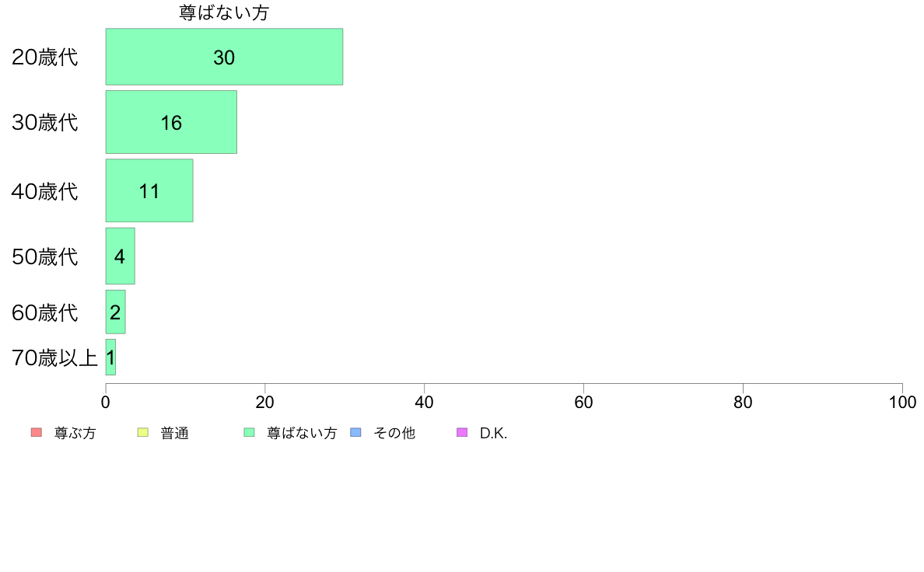Select the 20歳代 bar showing 30
Image resolution: width=924 pixels, height=572 pixels.
tap(224, 57)
